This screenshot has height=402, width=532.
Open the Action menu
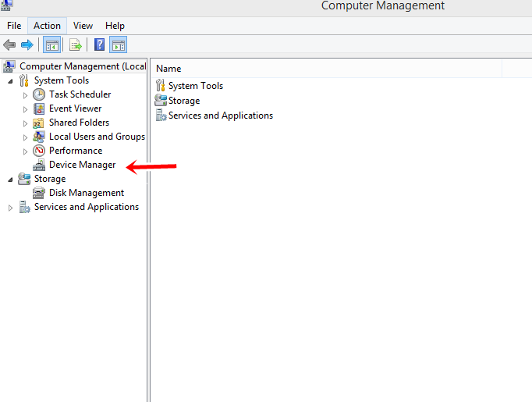click(47, 26)
